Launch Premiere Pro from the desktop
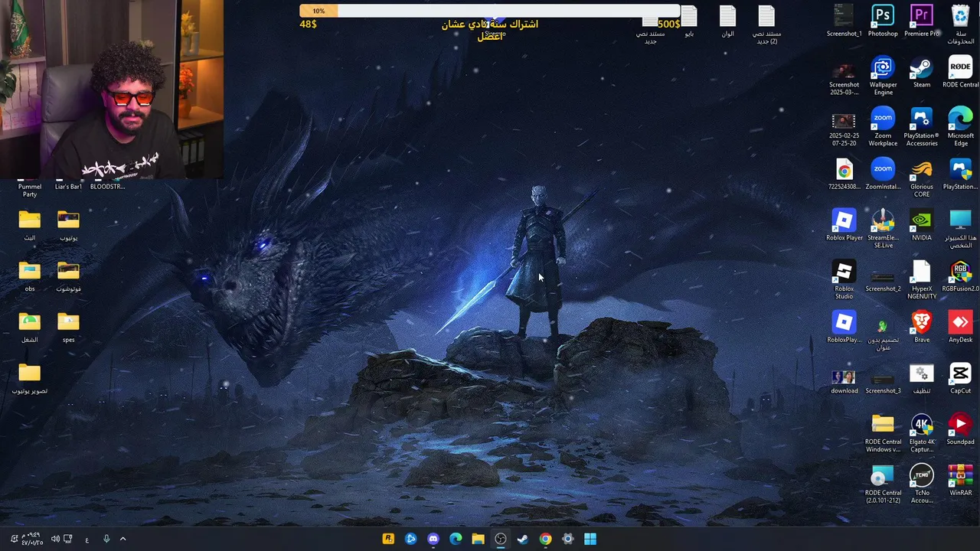The width and height of the screenshot is (980, 551). point(922,21)
